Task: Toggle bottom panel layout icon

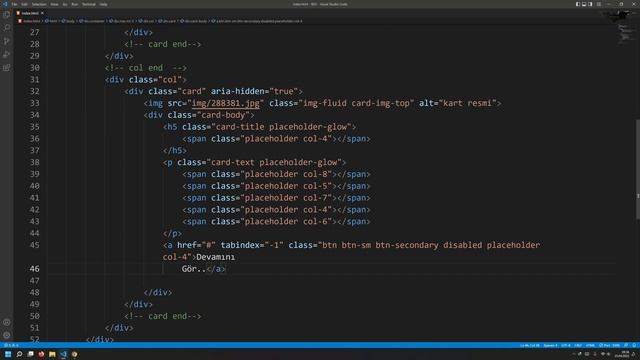Action: click(584, 4)
